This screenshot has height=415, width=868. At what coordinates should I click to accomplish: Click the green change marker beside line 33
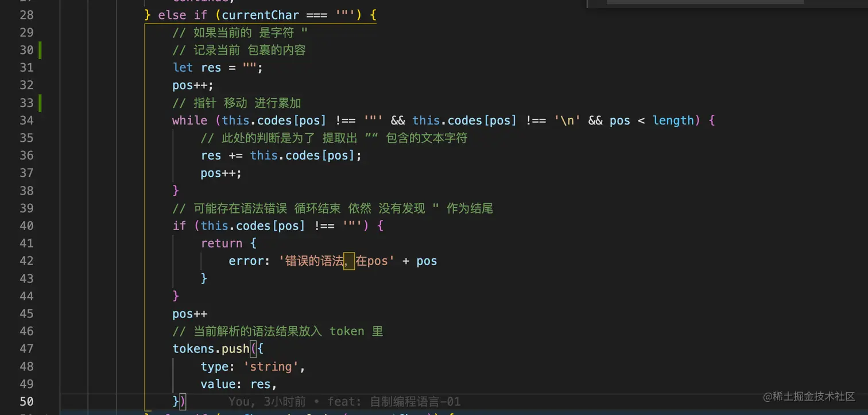point(39,103)
